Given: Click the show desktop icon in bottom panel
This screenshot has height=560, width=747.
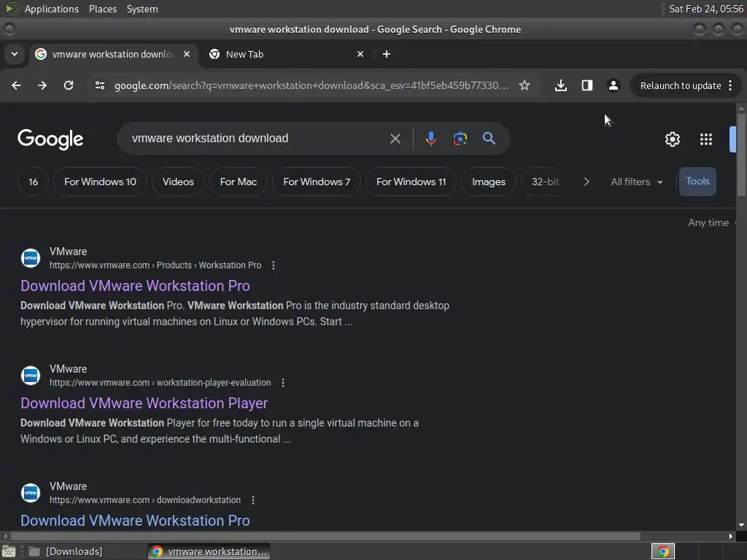Looking at the screenshot, I should click(9, 551).
